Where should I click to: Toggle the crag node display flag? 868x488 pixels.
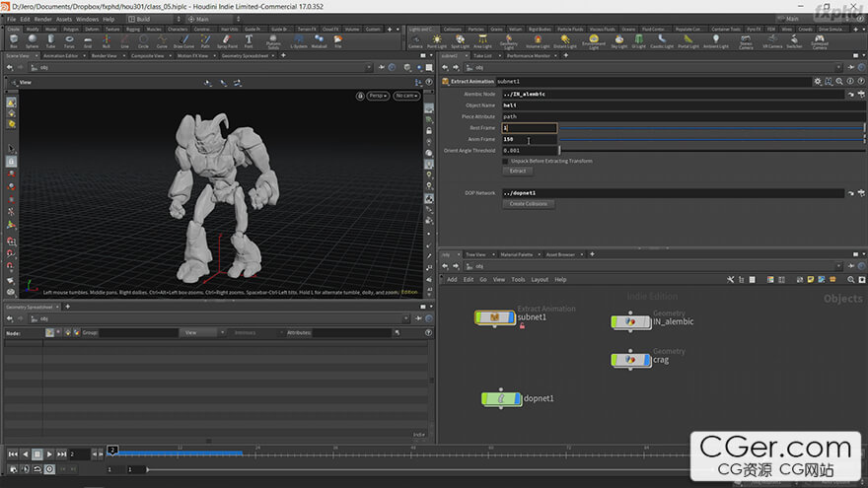[x=647, y=360]
